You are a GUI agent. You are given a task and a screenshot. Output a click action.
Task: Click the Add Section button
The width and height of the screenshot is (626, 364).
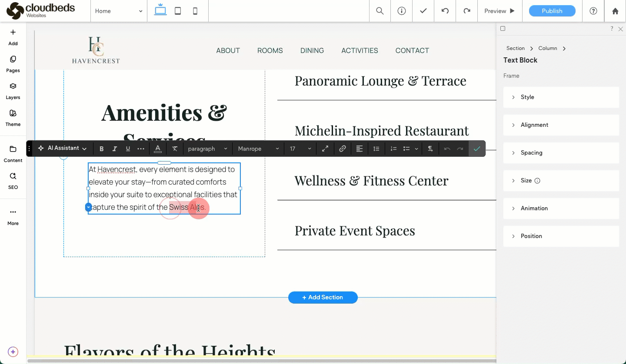[323, 298]
